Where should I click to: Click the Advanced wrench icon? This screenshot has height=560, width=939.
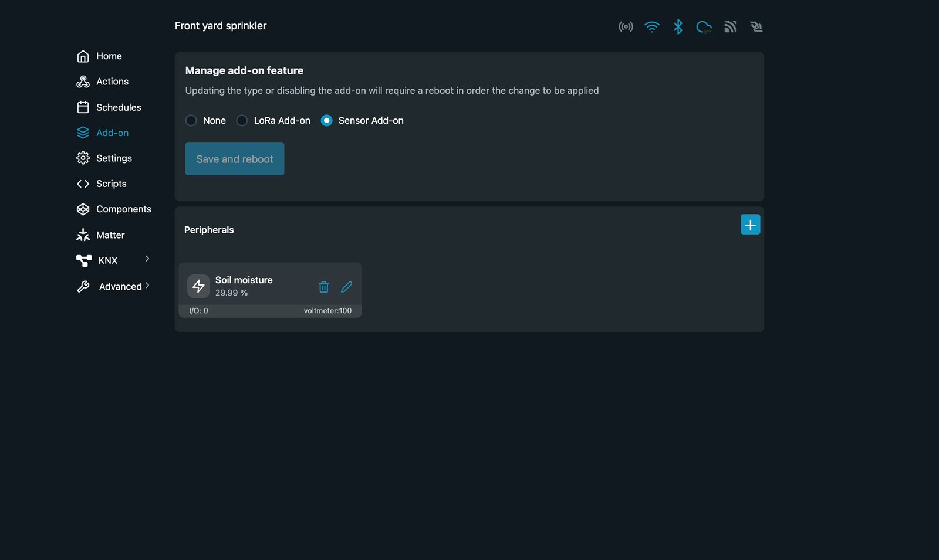click(83, 286)
